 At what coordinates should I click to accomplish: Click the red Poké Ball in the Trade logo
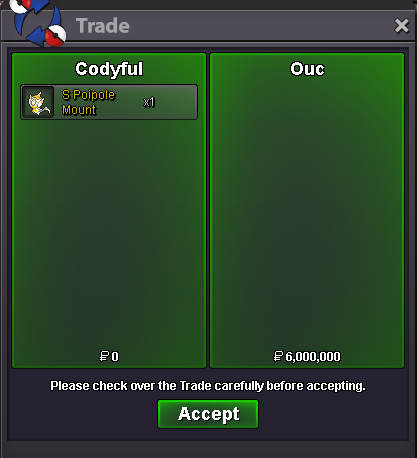tap(55, 35)
